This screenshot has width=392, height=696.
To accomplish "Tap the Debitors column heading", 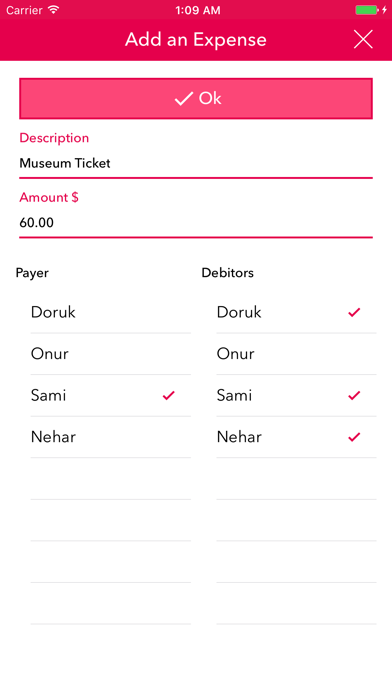I will (227, 273).
